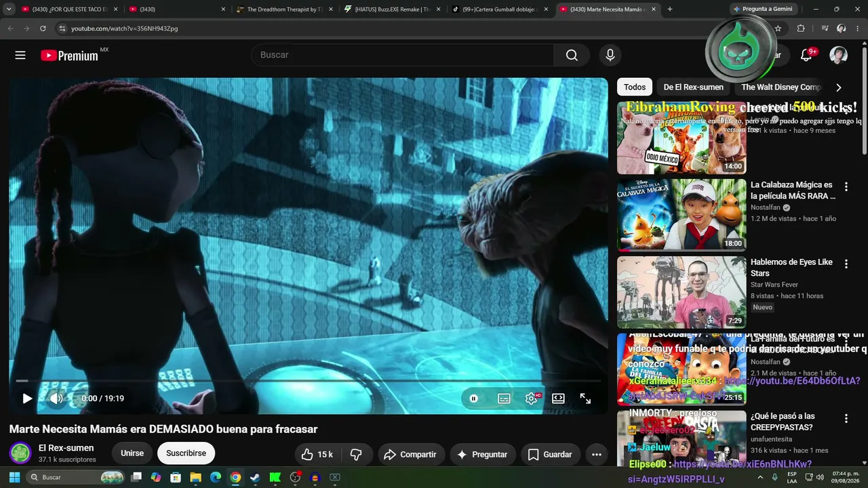Image resolution: width=868 pixels, height=488 pixels.
Task: Switch to The Dreadthorn Therapist browser tab
Action: (x=284, y=9)
